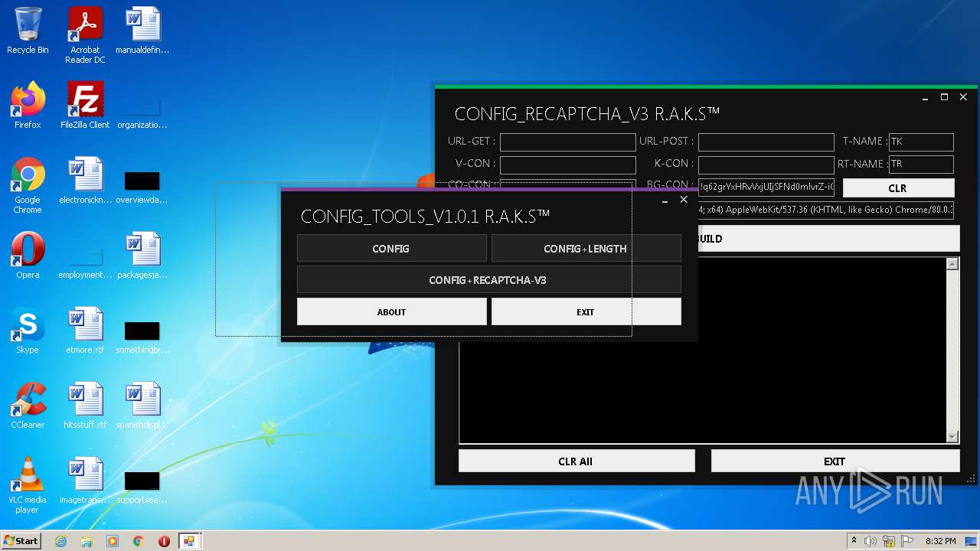Show hidden tray icons arrow
The image size is (980, 551).
tap(854, 541)
